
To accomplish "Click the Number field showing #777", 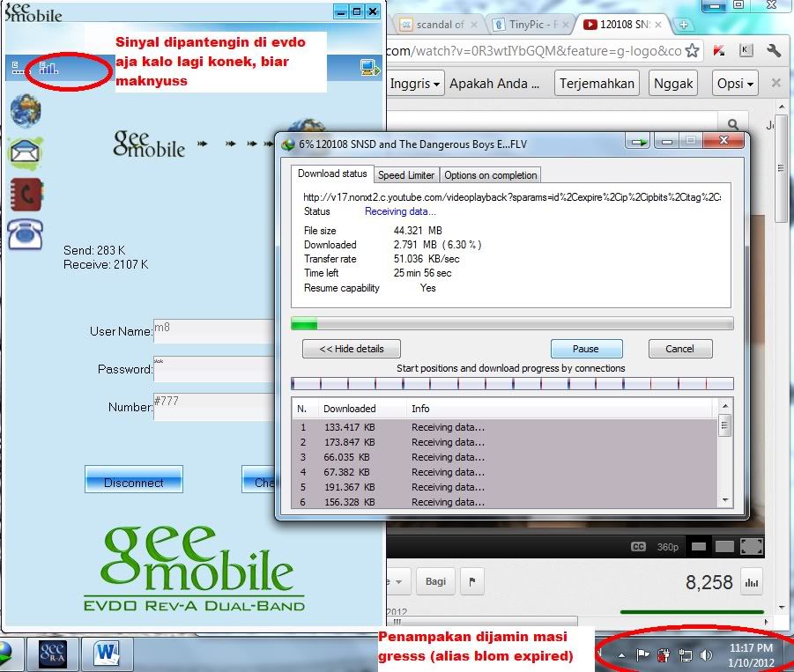I will 213,407.
